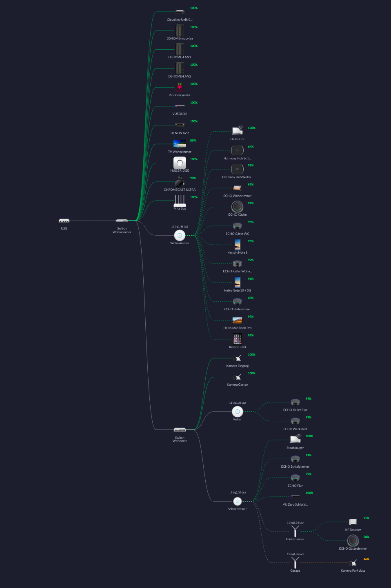Select the DSHOME-LAN1 server icon
Screen dimensions: 391x588
point(180,49)
